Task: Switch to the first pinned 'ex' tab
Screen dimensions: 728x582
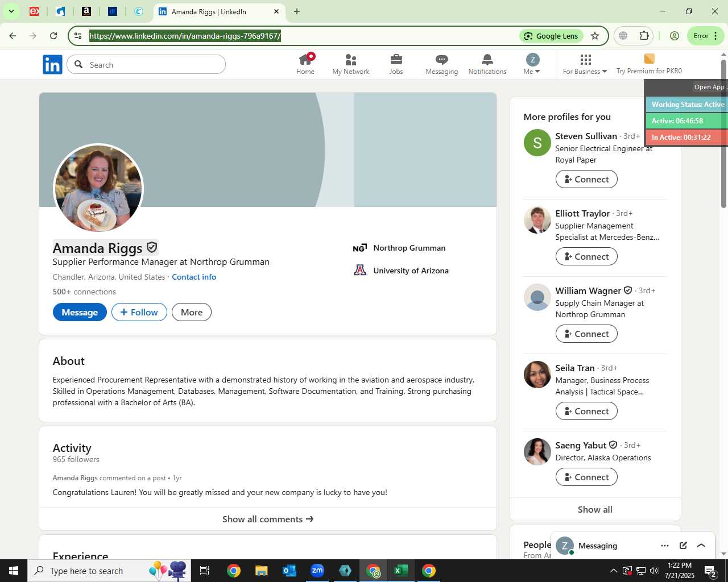Action: [34, 11]
